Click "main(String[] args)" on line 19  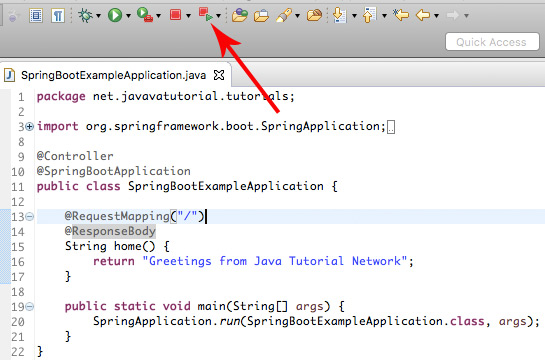[x=264, y=306]
